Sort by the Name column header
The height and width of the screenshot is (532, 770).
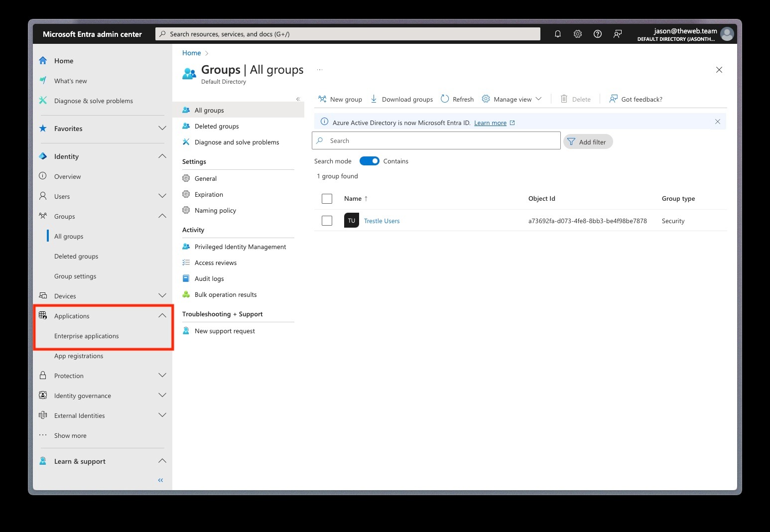356,199
